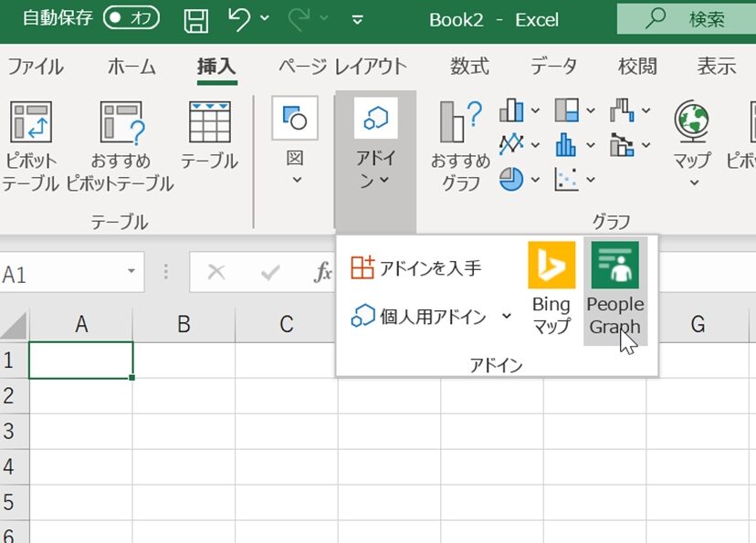The width and height of the screenshot is (756, 543).
Task: Open the データ tab
Action: click(x=553, y=66)
